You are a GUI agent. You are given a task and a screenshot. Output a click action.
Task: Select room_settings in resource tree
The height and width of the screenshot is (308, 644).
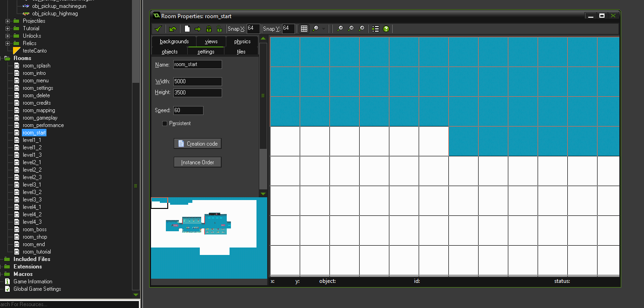pos(38,88)
